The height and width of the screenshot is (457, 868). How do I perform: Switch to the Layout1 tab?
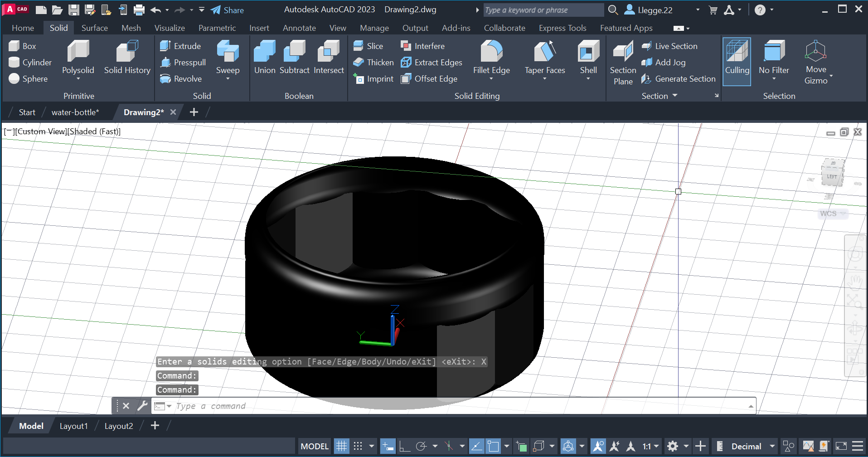click(x=73, y=426)
